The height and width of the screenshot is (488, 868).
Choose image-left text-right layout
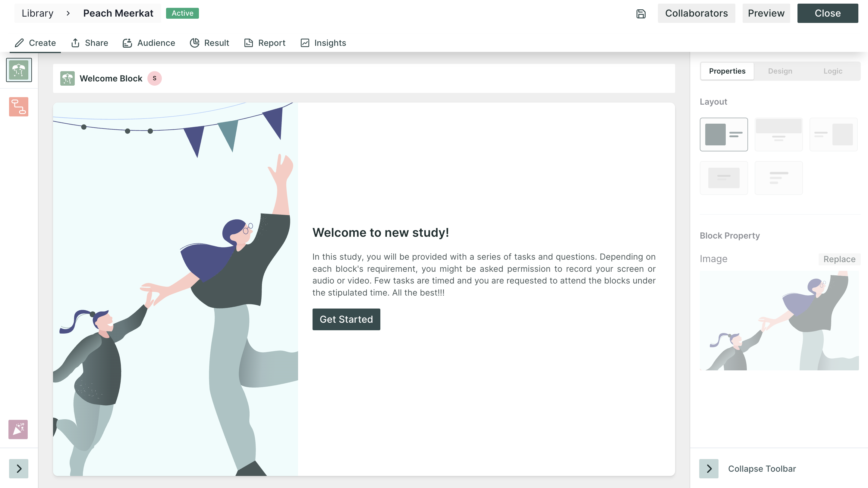[x=723, y=134]
